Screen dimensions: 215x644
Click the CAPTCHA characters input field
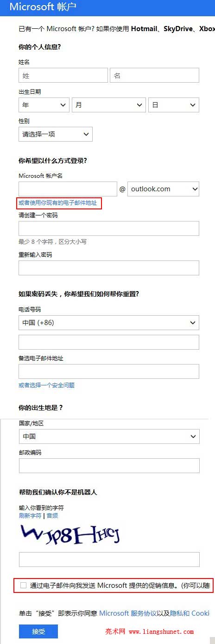click(x=109, y=559)
